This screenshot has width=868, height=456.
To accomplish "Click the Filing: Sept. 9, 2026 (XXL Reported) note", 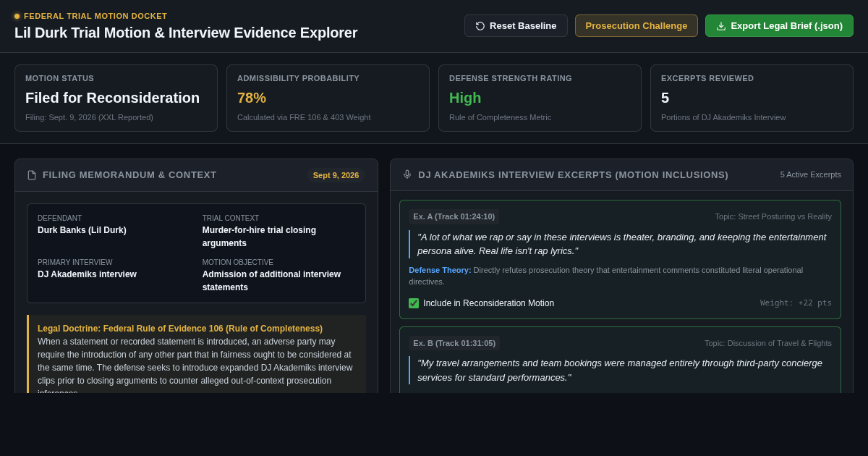I will pyautogui.click(x=89, y=117).
